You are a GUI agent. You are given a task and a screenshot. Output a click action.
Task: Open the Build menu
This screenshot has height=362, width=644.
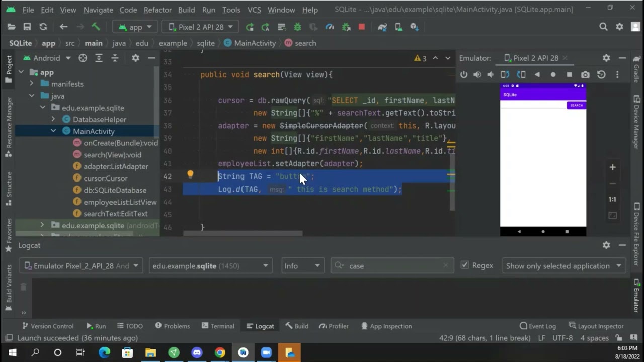[x=186, y=10]
